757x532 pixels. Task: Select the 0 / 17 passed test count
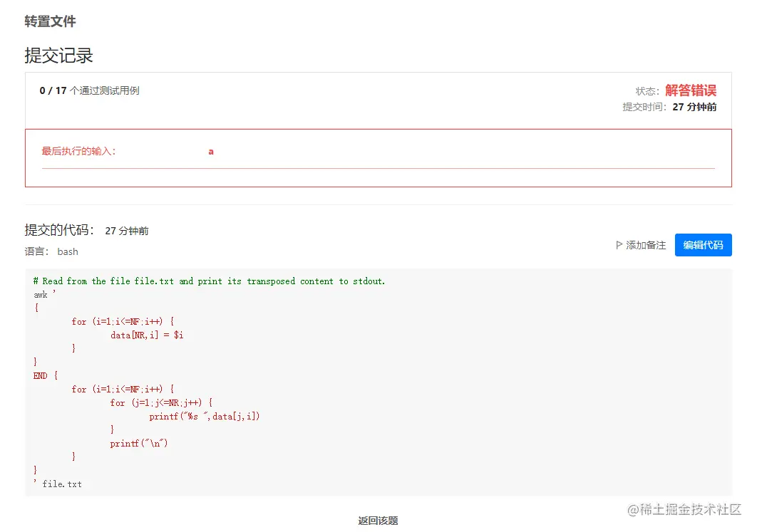(x=53, y=90)
